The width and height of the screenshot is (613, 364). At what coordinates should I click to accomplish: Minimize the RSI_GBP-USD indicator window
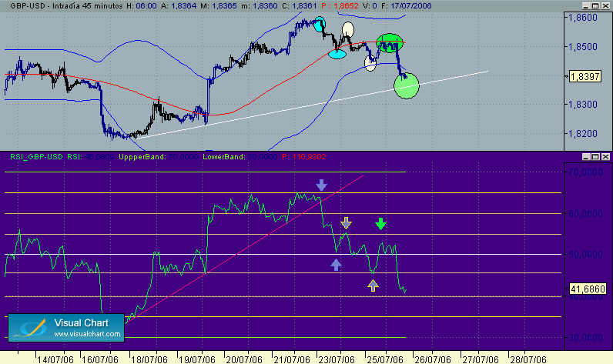(585, 157)
